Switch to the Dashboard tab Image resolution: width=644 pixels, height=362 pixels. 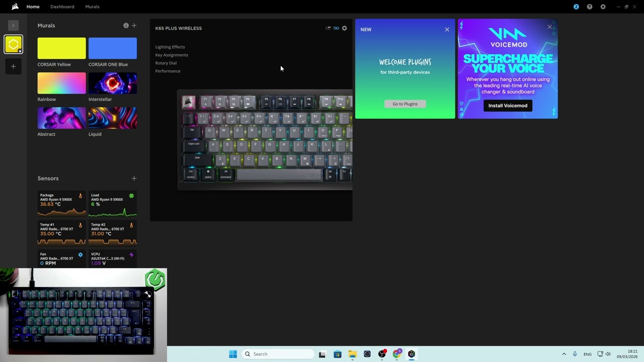62,7
